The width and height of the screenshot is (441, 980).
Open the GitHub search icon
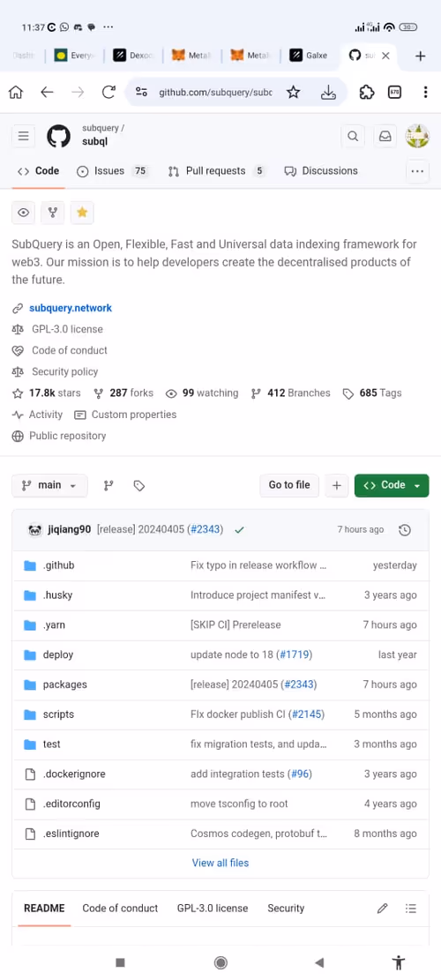point(353,136)
